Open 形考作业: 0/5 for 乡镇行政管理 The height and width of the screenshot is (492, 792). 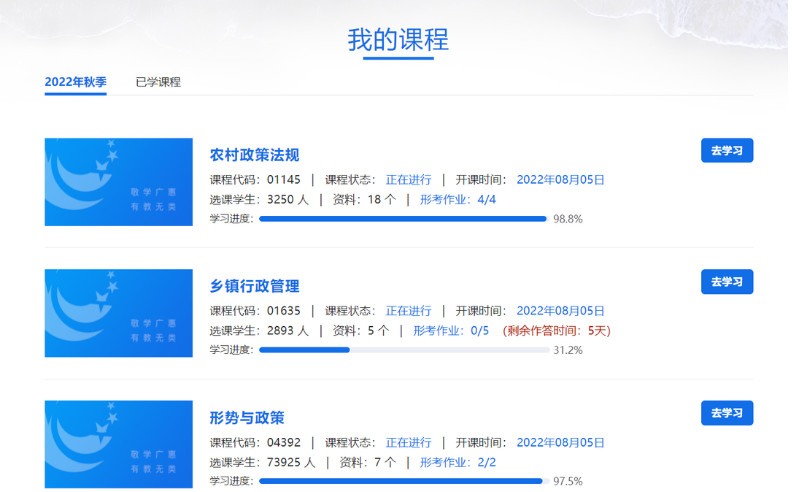tap(451, 331)
